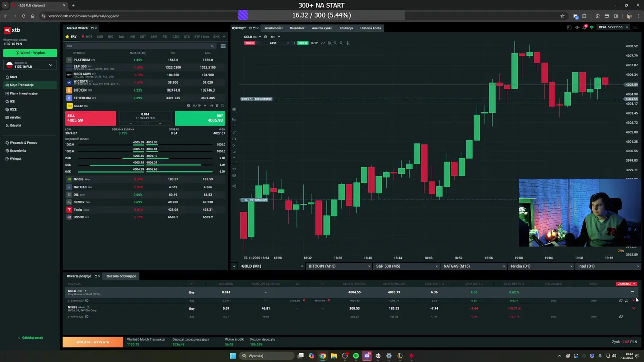Viewport: 644px width, 362px height.
Task: Zoom in the chart with magnifier icon
Action: tap(341, 43)
